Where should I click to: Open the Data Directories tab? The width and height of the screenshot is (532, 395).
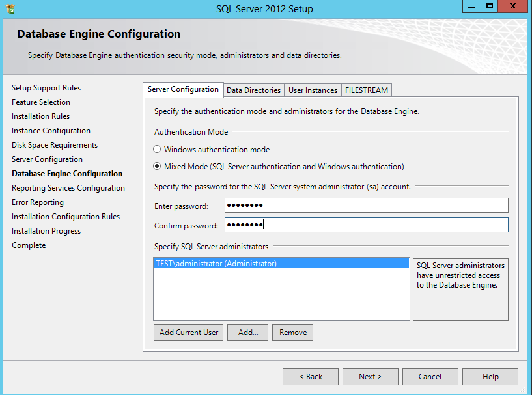pos(254,90)
